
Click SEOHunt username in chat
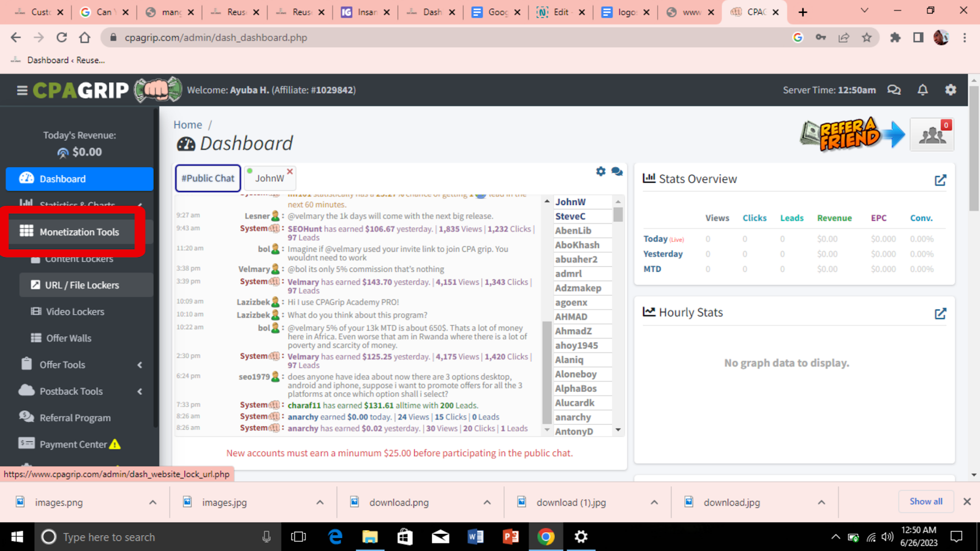click(304, 229)
